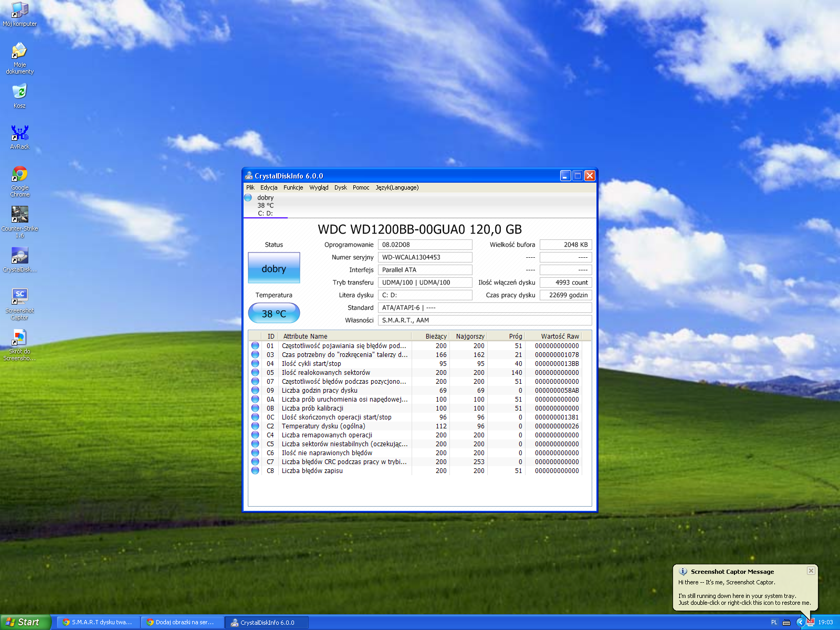Viewport: 840px width, 630px height.
Task: Open the Start menu
Action: [25, 622]
